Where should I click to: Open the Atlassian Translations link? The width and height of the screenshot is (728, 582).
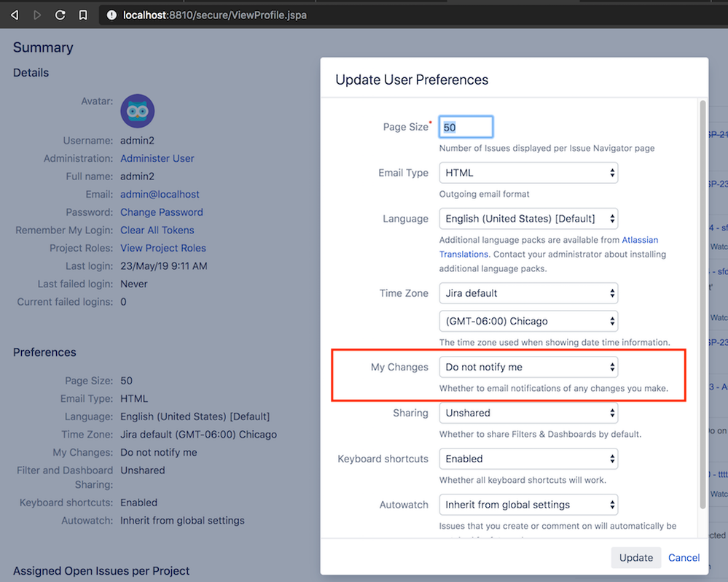tap(640, 240)
